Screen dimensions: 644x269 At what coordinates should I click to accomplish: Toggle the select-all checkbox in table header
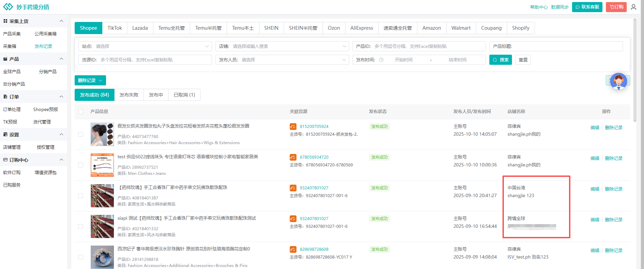(x=81, y=112)
